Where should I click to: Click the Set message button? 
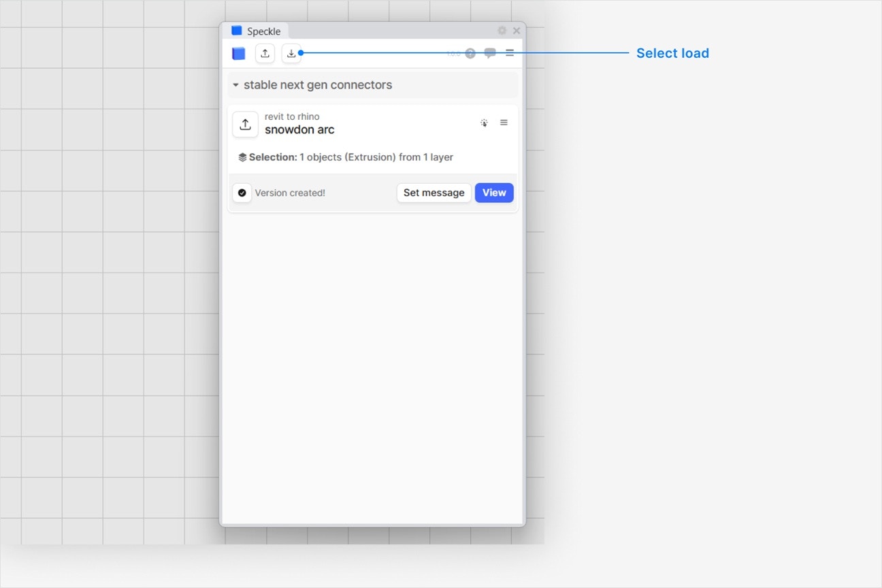click(434, 193)
